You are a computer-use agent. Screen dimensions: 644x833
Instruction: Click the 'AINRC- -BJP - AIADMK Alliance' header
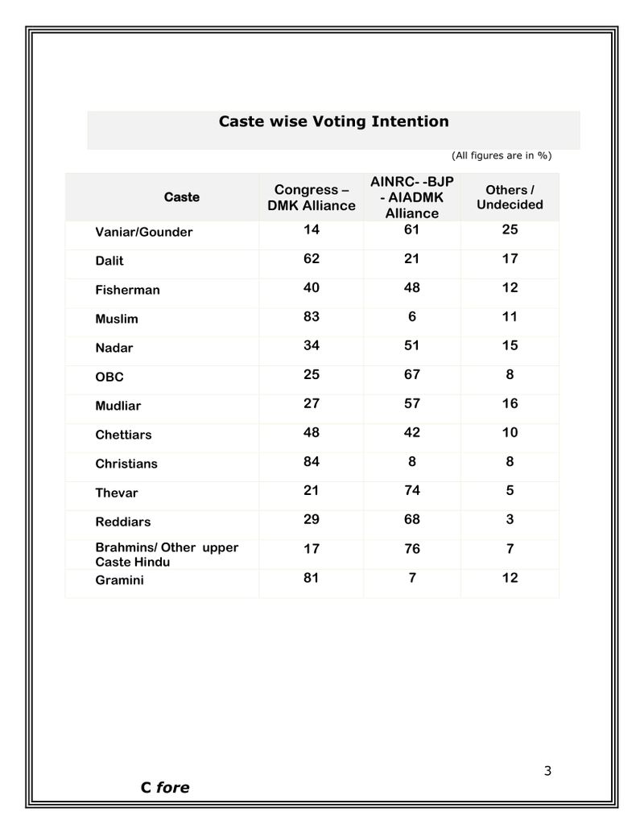point(412,197)
